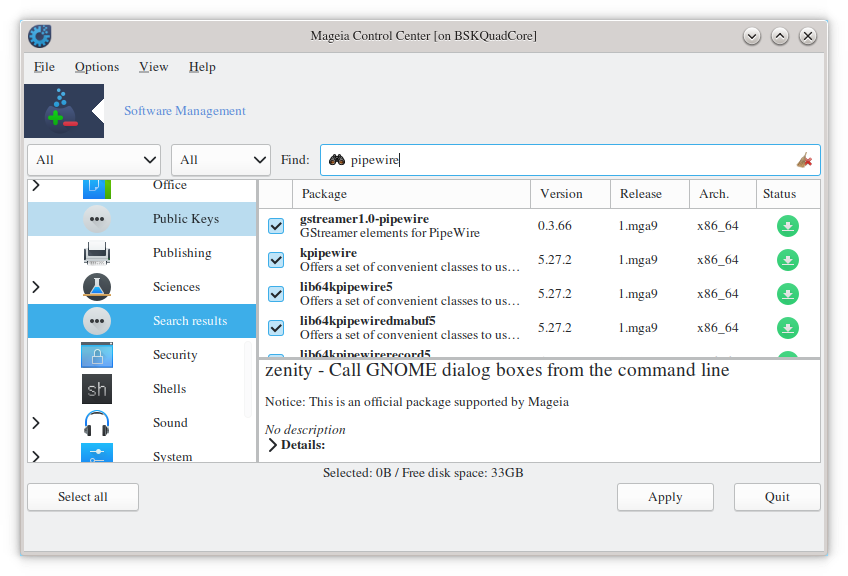Sort by the Status column header
The image size is (848, 576).
tap(788, 194)
